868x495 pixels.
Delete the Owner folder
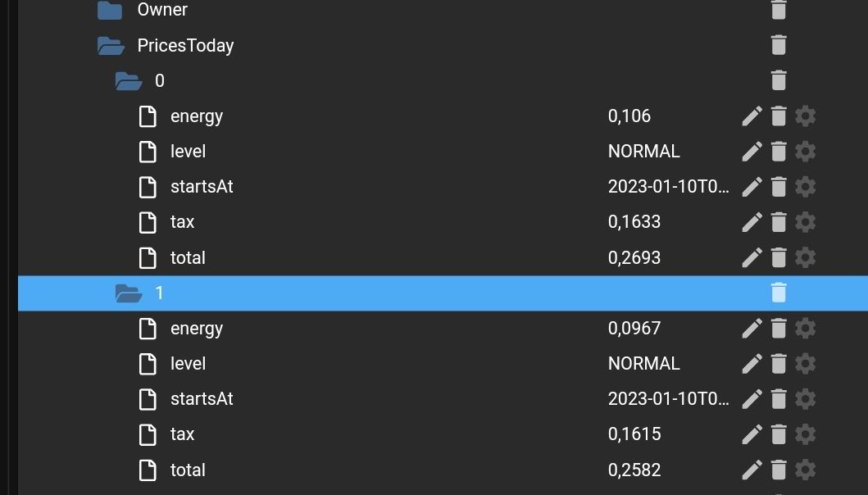(x=779, y=10)
